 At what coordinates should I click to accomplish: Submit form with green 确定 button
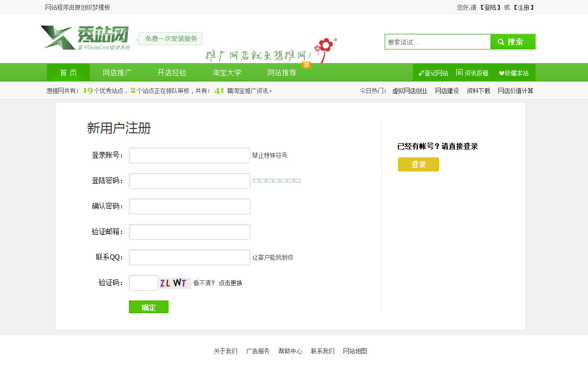coord(148,307)
